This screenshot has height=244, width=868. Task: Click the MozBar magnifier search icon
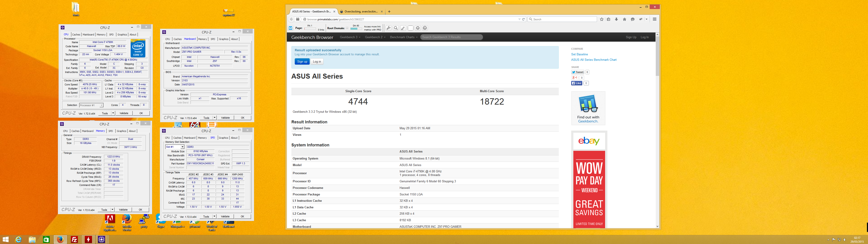[x=396, y=28]
